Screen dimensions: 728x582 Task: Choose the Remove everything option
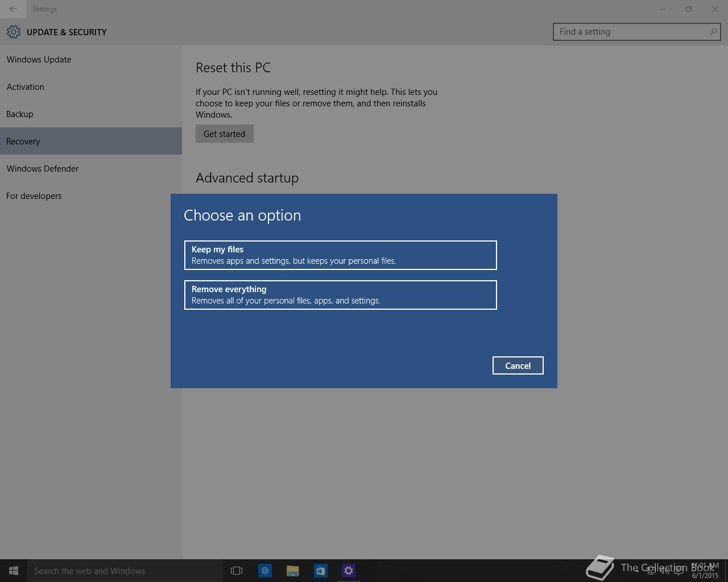pos(340,295)
